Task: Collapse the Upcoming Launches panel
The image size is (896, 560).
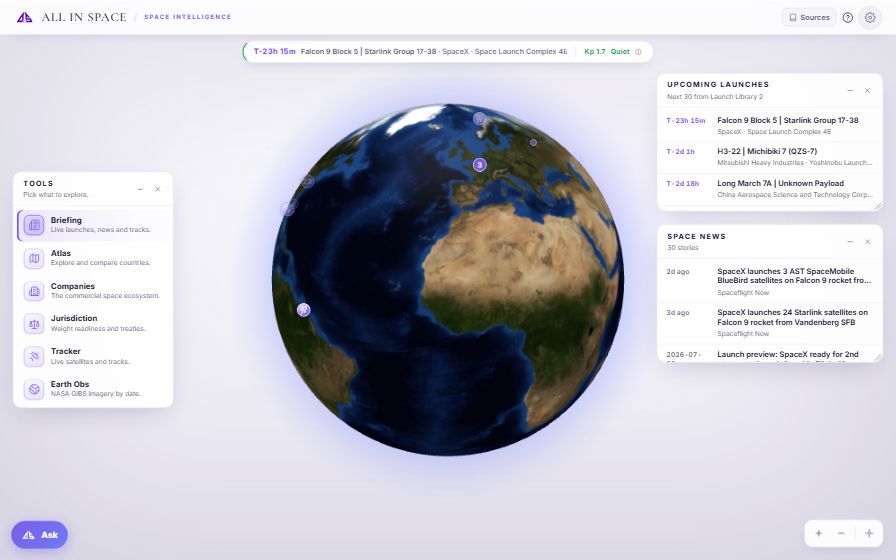Action: tap(850, 90)
